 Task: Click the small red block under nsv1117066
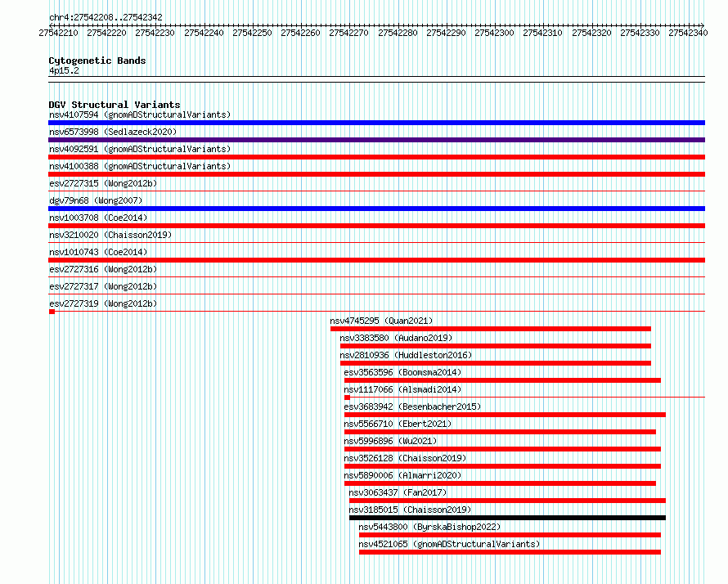pyautogui.click(x=347, y=398)
